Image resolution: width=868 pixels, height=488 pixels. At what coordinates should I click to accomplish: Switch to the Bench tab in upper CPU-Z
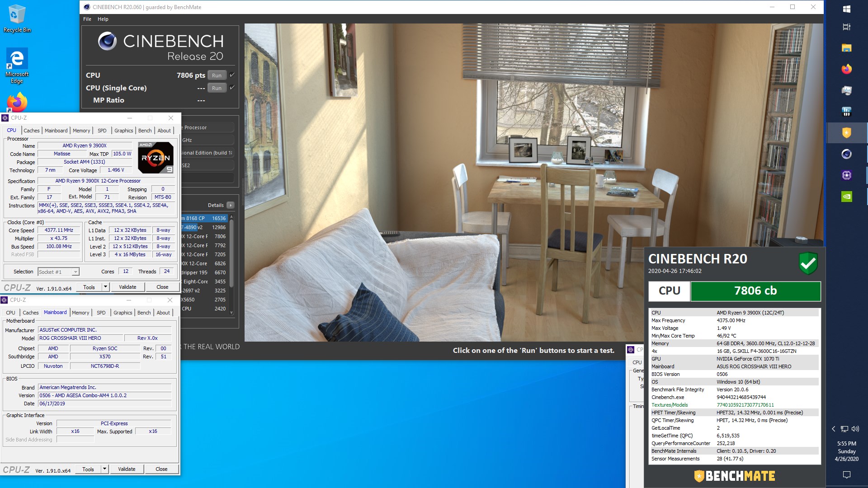145,131
